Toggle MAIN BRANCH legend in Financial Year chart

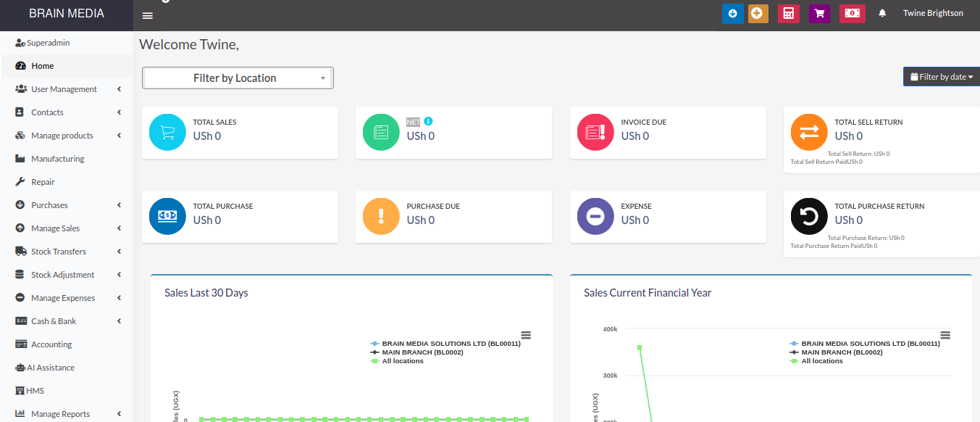[836, 352]
